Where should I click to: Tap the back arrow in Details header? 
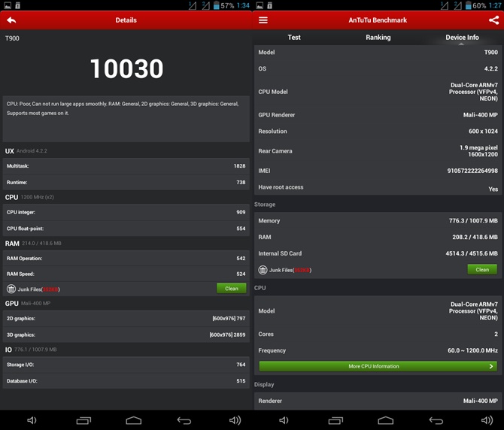coord(11,20)
